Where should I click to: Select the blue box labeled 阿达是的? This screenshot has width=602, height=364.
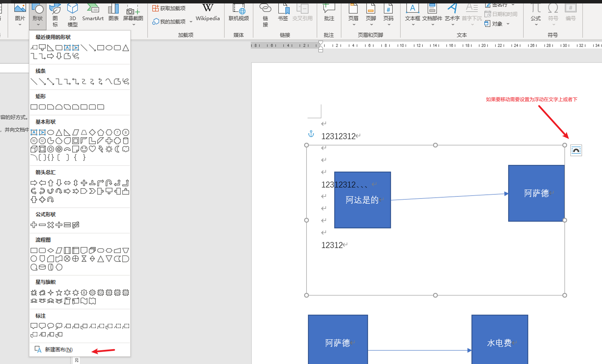click(x=363, y=200)
